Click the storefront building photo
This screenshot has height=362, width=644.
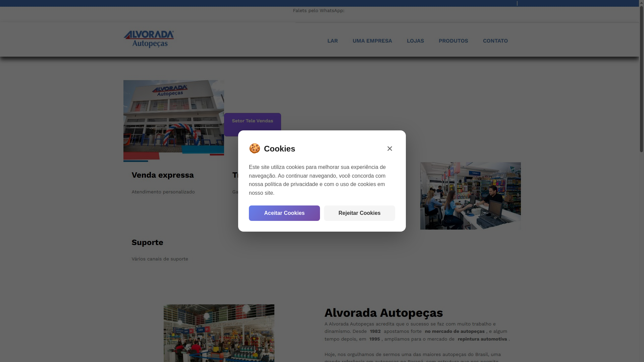(x=173, y=121)
